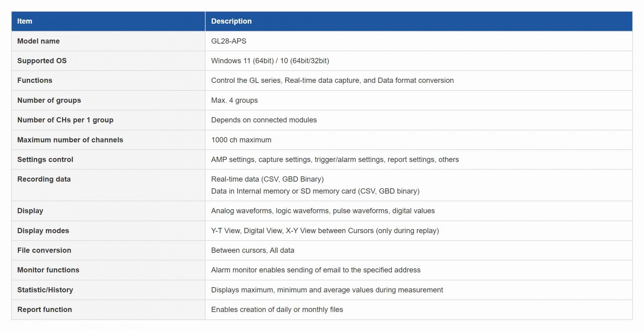Select the "Supported OS" row label
Viewport: 644px width, 331px height.
42,61
